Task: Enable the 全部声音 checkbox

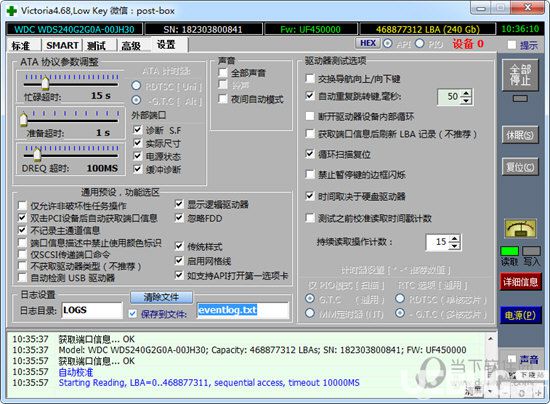Action: click(x=223, y=73)
